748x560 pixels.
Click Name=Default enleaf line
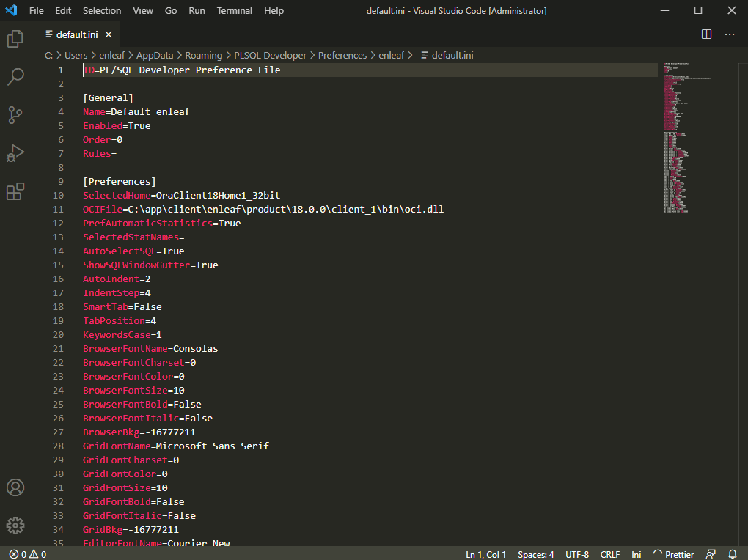point(136,111)
